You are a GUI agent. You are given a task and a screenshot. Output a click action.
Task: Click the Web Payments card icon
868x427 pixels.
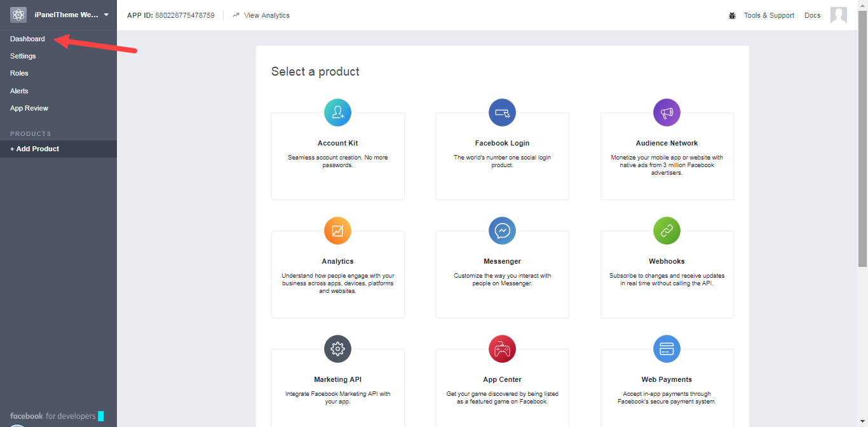point(667,349)
